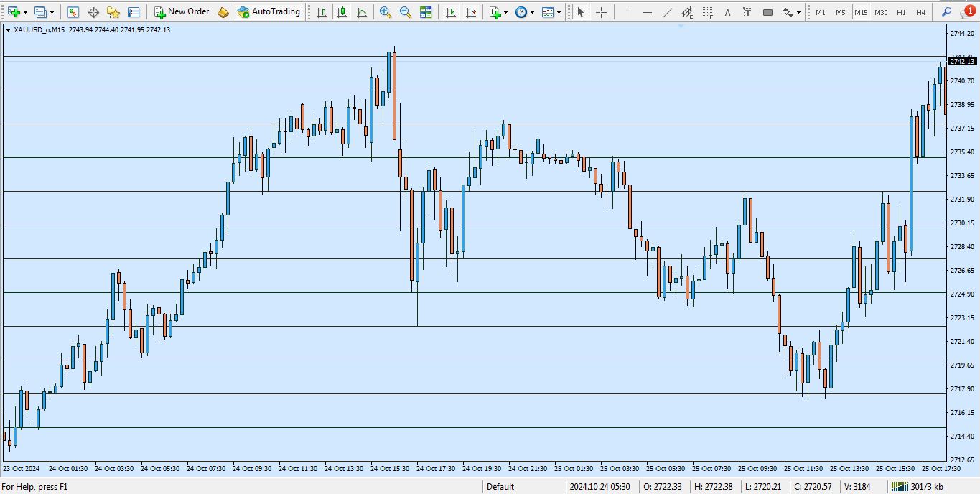
Task: Zoom in on the chart
Action: (386, 12)
